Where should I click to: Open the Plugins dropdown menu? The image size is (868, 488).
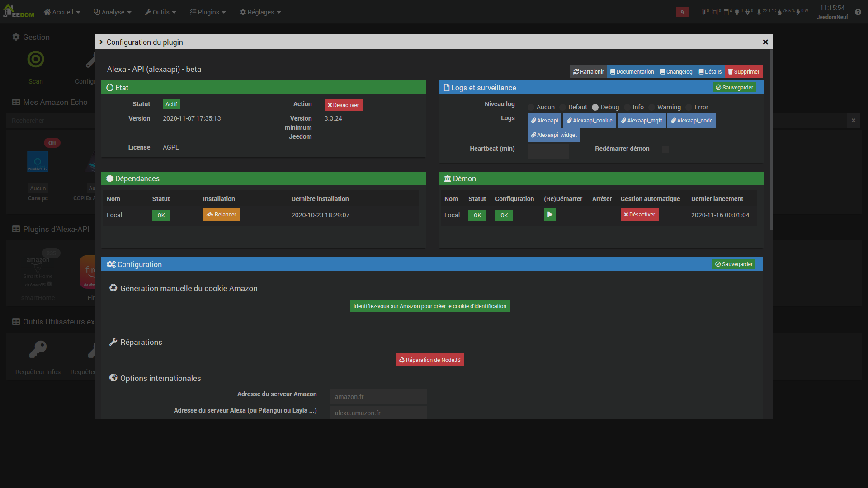click(208, 12)
